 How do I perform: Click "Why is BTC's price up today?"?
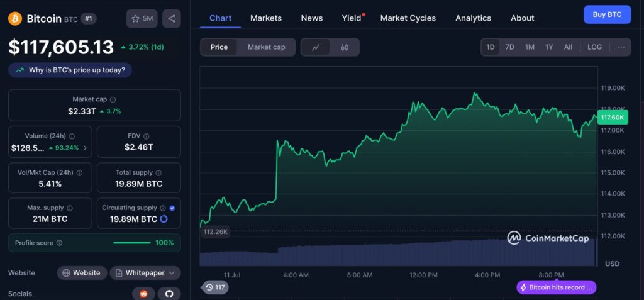pos(70,70)
